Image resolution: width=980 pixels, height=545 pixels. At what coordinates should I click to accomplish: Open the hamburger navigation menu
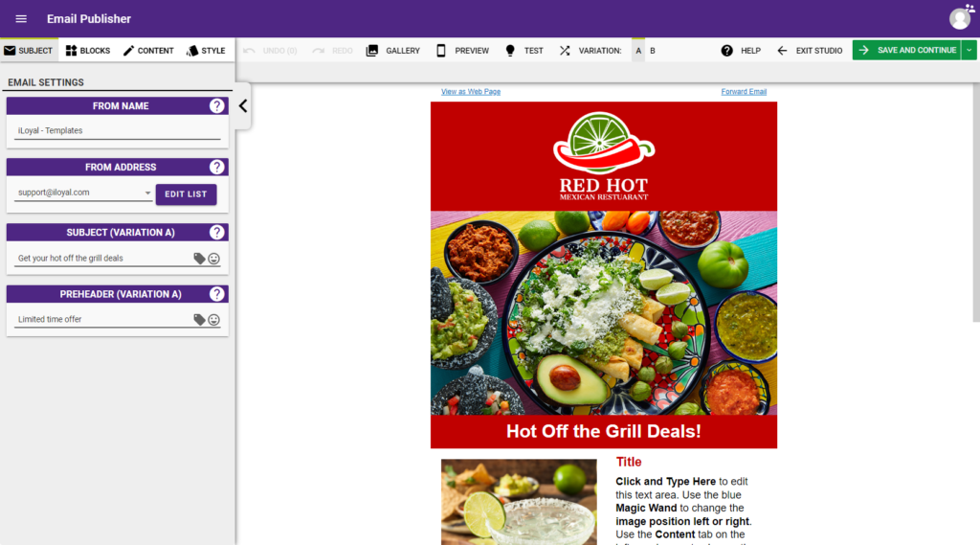21,19
